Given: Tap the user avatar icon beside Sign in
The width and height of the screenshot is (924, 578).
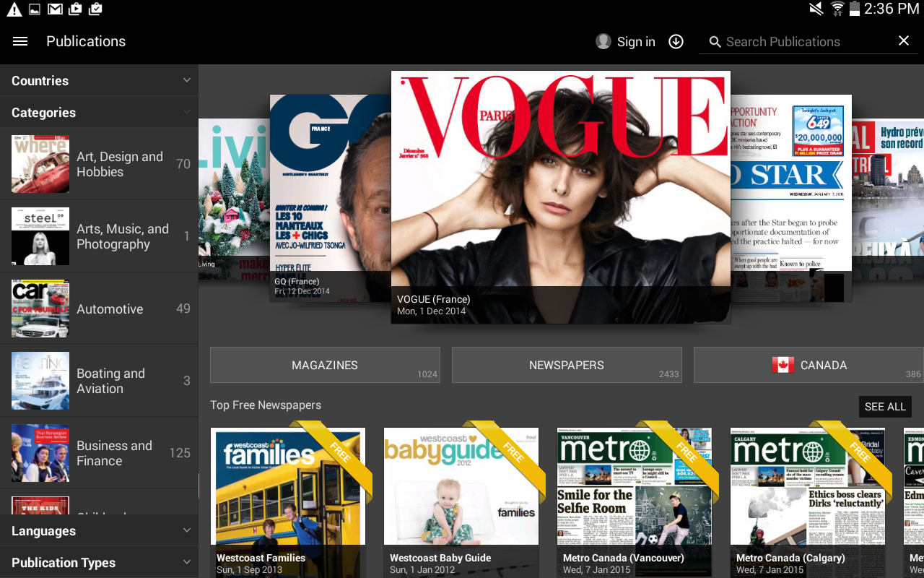Looking at the screenshot, I should pyautogui.click(x=603, y=41).
